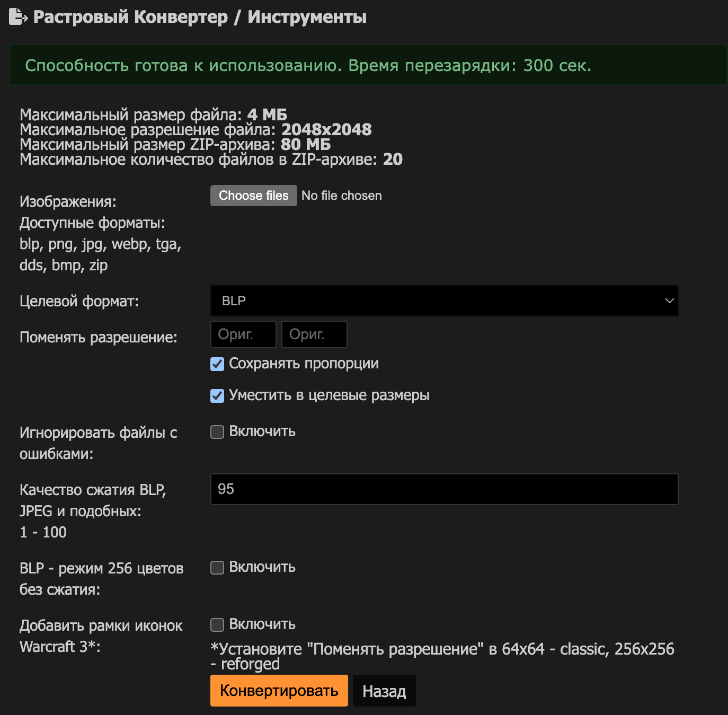Click the "Уместить в целевые размеры" label text
This screenshot has height=715, width=728.
(329, 395)
